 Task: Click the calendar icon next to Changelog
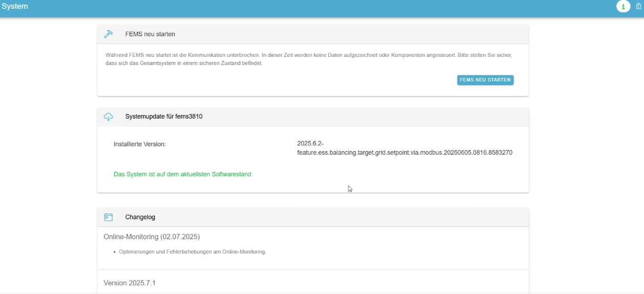[108, 217]
